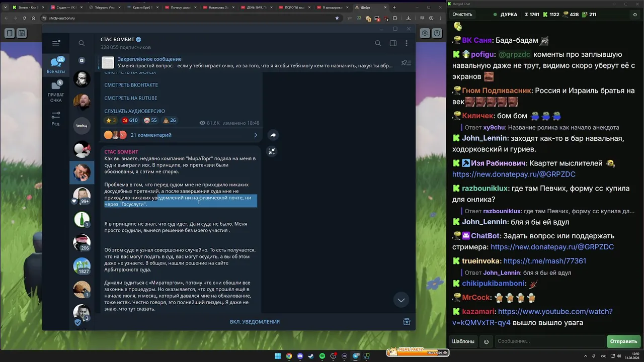Screen dimensions: 644x362
Task: Open the Шаблоны templates button
Action: 463,341
